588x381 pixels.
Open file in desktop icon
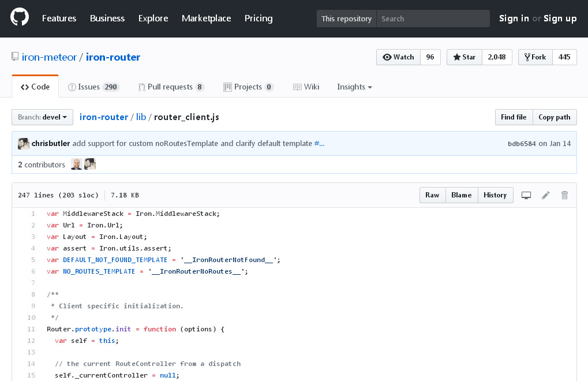click(526, 195)
